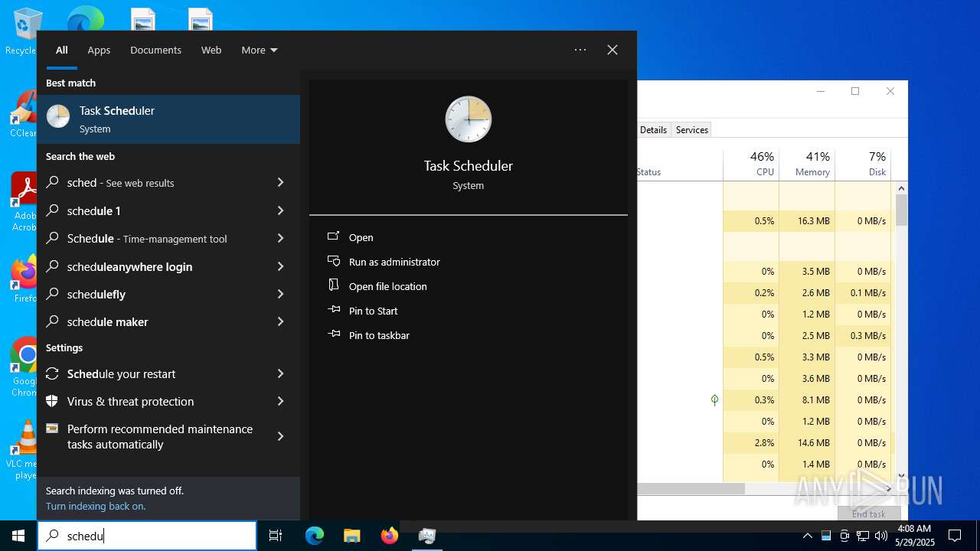This screenshot has width=980, height=551.
Task: Open Task Scheduler best match result
Action: 168,119
